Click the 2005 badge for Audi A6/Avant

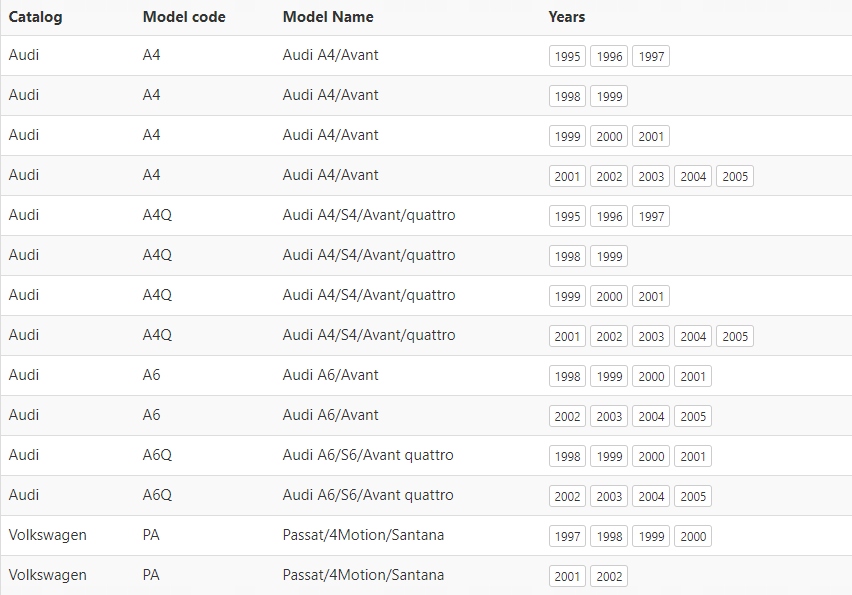(693, 417)
